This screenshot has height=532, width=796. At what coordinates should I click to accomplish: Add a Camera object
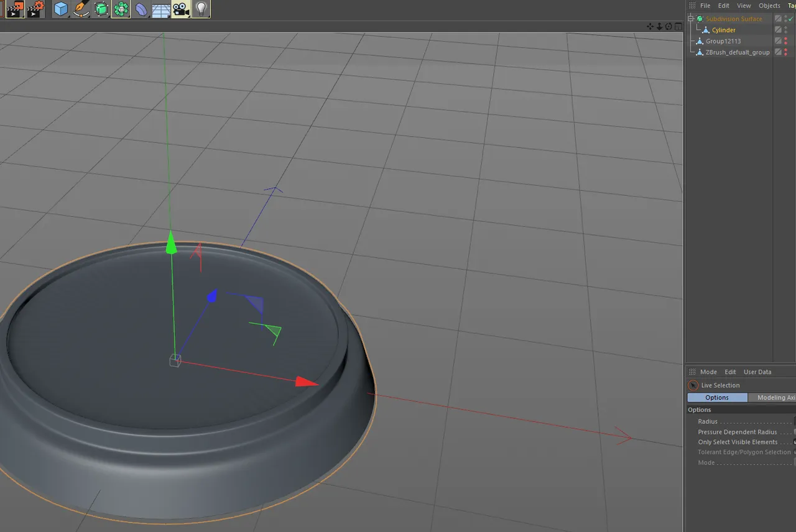click(x=181, y=9)
